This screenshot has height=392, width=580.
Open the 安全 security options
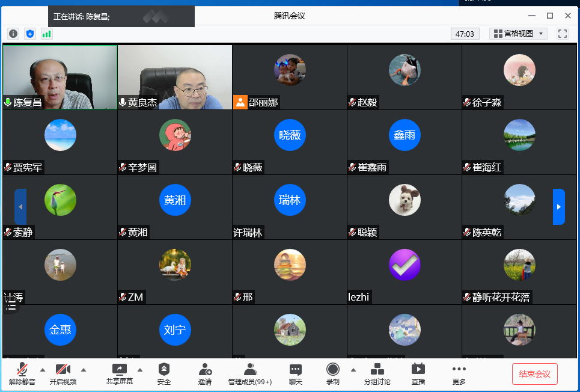tap(164, 373)
